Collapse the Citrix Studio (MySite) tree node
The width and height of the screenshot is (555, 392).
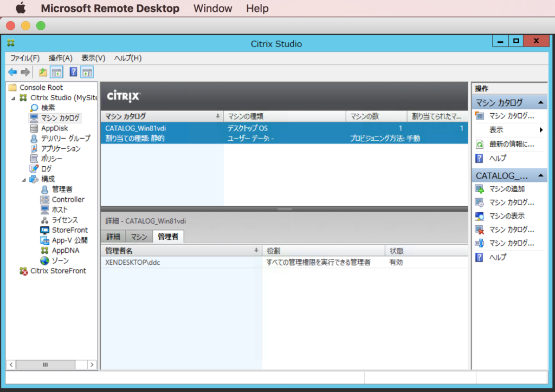pos(13,98)
